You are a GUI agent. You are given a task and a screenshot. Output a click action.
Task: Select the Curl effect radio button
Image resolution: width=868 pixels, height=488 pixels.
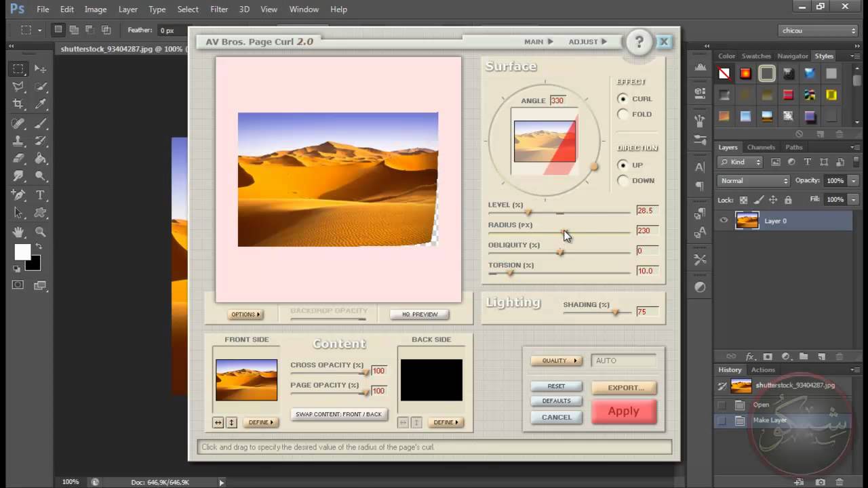point(623,98)
